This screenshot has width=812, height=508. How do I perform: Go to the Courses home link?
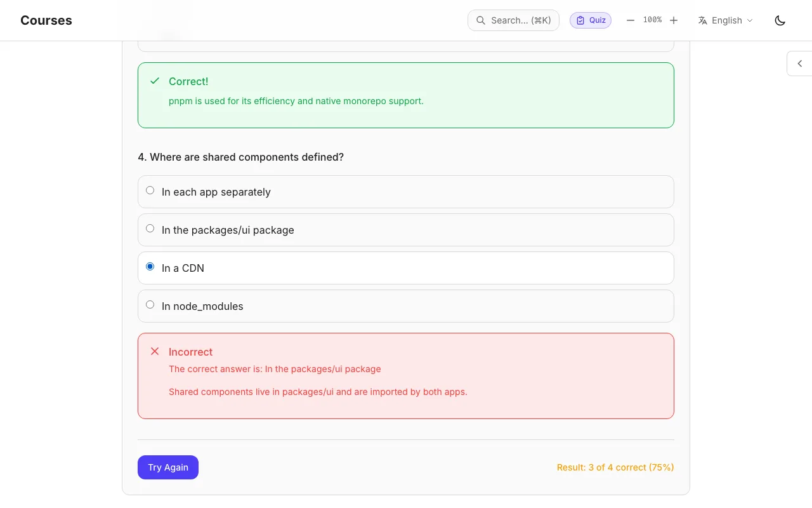tap(46, 20)
